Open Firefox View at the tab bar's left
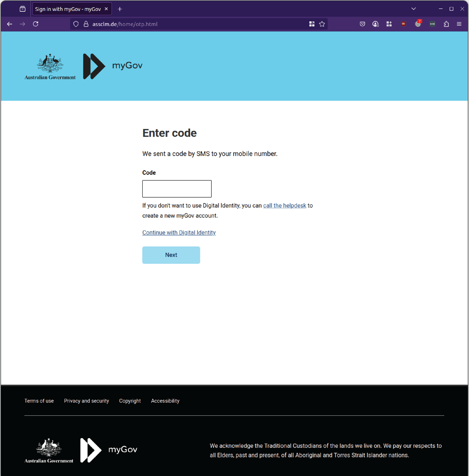Image resolution: width=469 pixels, height=476 pixels. pyautogui.click(x=22, y=9)
